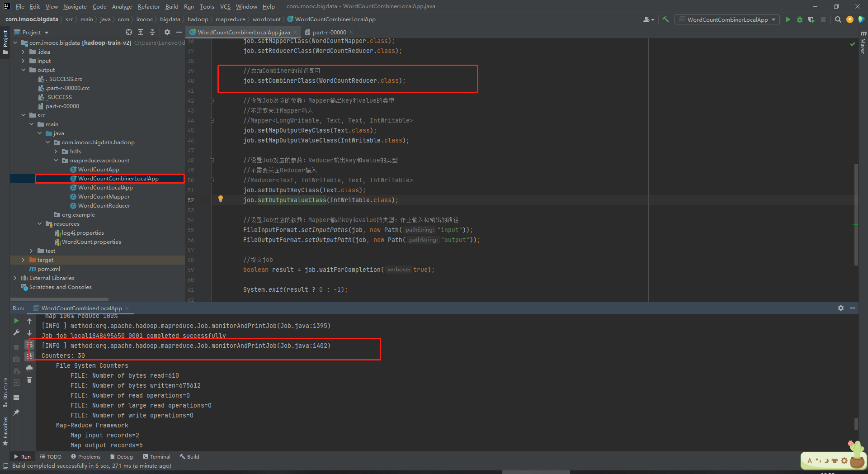868x474 pixels.
Task: Open the run configuration dropdown
Action: point(727,19)
